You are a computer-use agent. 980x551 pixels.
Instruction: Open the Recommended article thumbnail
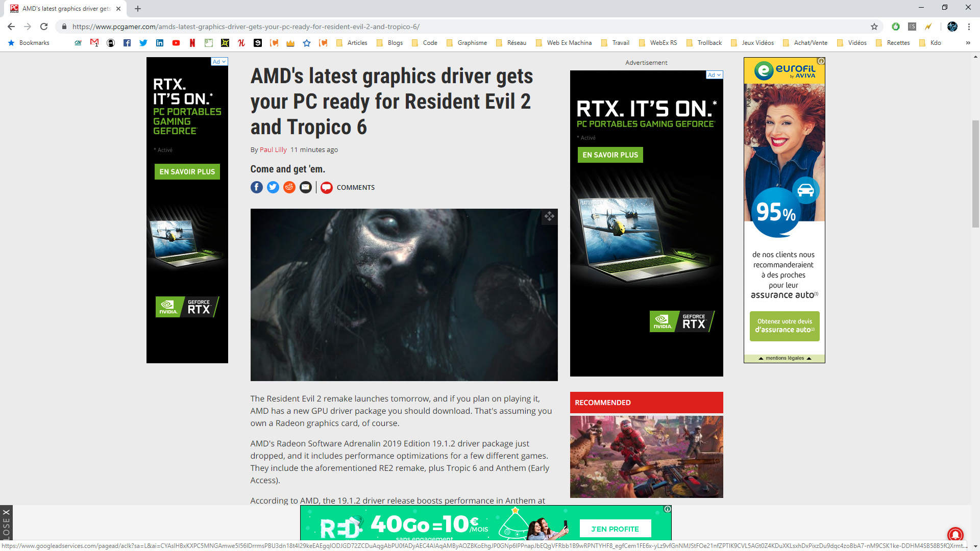(646, 457)
